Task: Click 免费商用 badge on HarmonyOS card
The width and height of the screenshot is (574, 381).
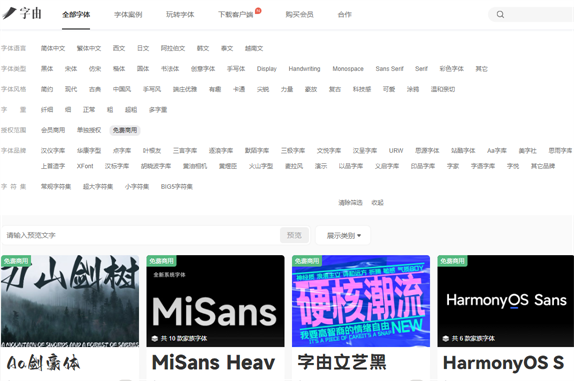Action: (452, 261)
